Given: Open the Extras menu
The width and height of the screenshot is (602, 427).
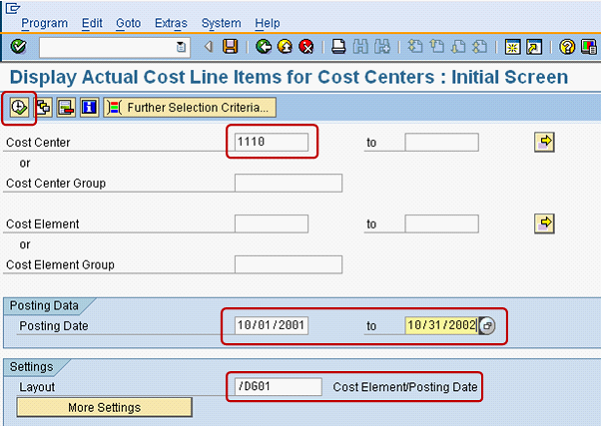Looking at the screenshot, I should [170, 22].
